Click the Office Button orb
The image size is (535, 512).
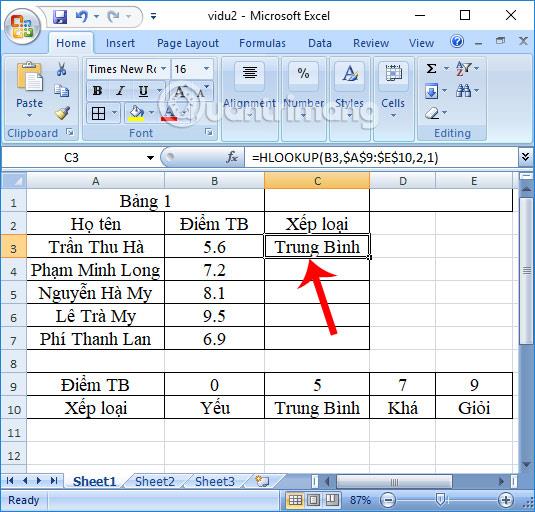click(22, 27)
